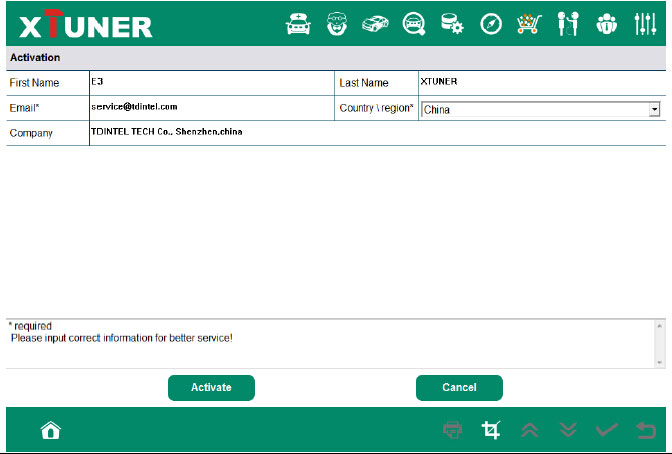
Task: Click the page up double-chevron icon
Action: coord(530,430)
